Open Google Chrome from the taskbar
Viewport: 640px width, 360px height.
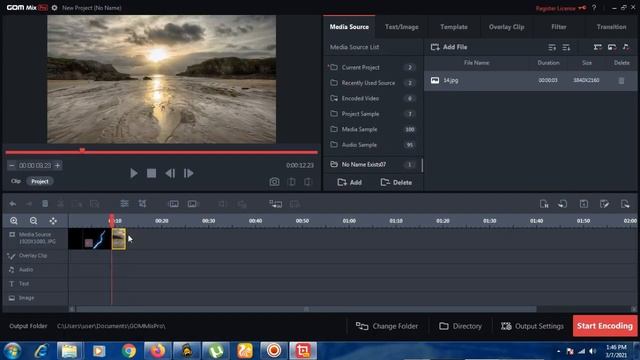pyautogui.click(x=129, y=351)
